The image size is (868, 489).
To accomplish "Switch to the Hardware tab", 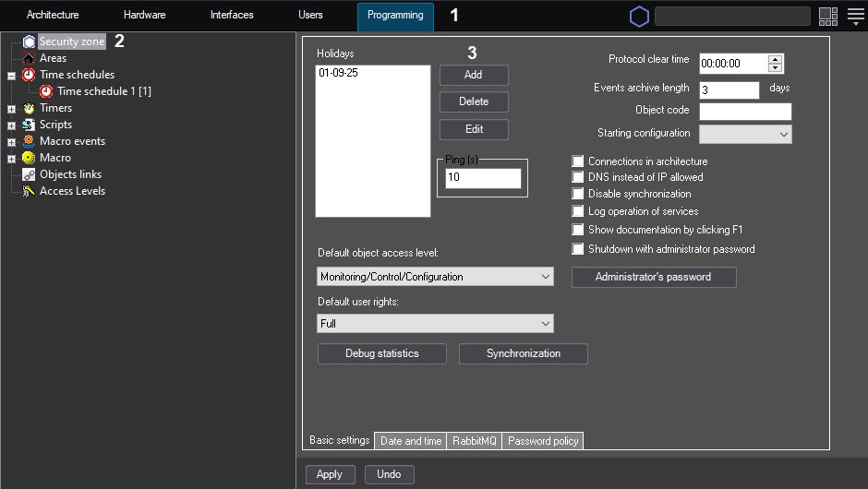I will [x=144, y=16].
